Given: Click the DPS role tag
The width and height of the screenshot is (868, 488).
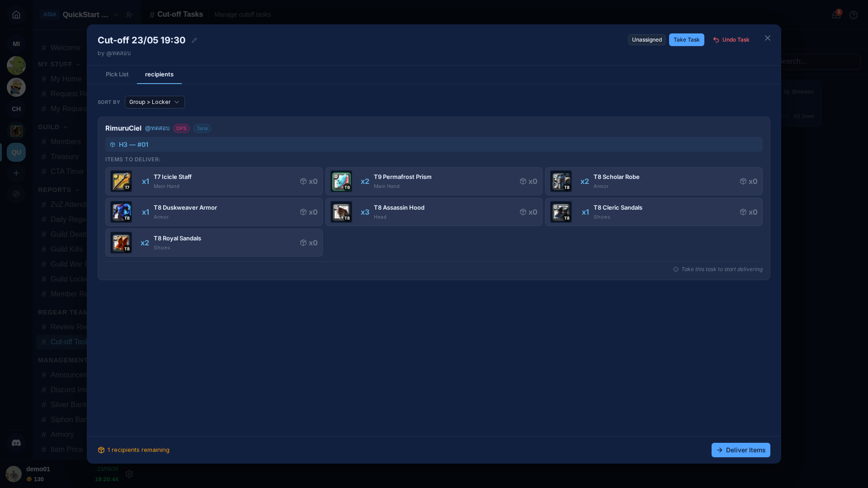Looking at the screenshot, I should 181,128.
